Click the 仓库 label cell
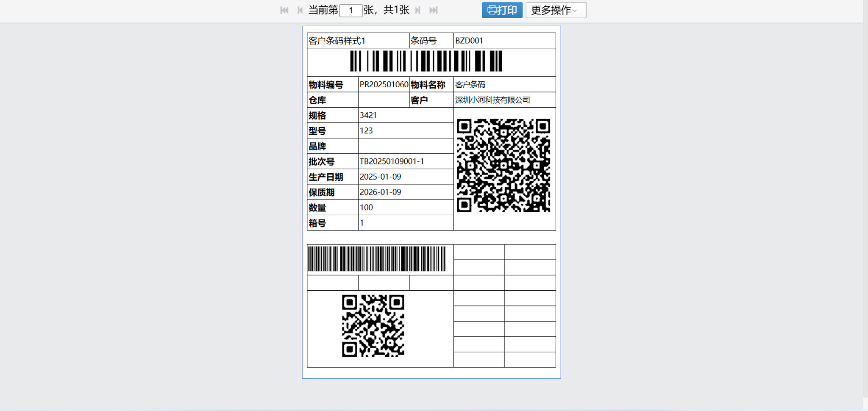The image size is (868, 411). tap(333, 100)
